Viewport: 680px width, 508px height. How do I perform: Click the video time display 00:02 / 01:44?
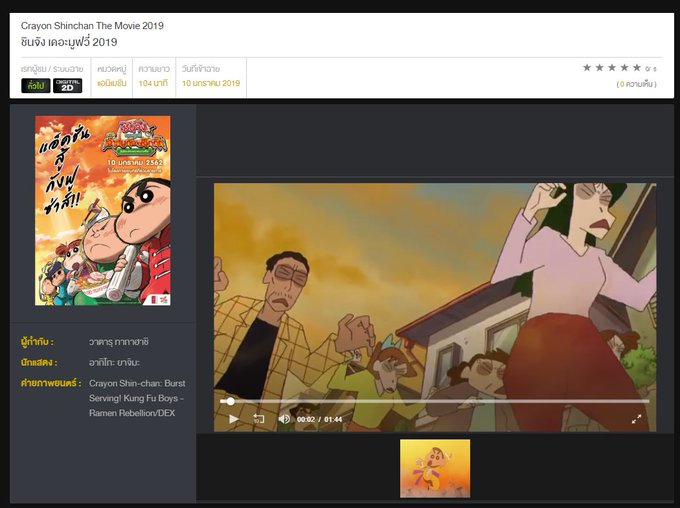[319, 420]
